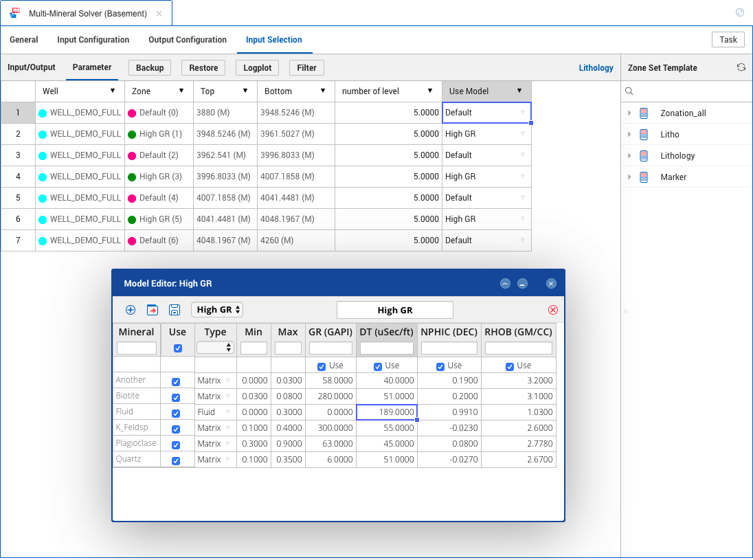
Task: Uncheck Use for DT (uSec/ft) column
Action: pyautogui.click(x=377, y=366)
